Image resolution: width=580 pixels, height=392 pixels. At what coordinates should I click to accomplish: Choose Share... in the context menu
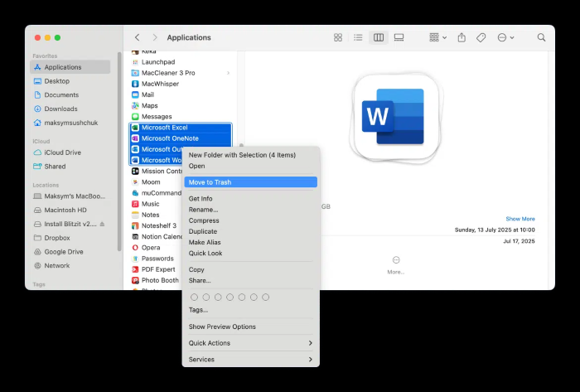point(250,281)
